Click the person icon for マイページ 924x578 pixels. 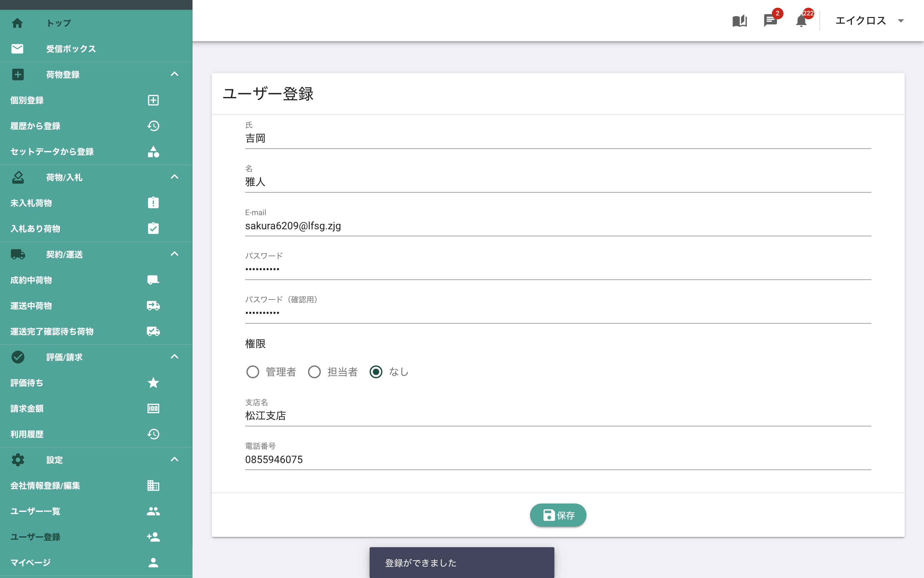[x=153, y=562]
